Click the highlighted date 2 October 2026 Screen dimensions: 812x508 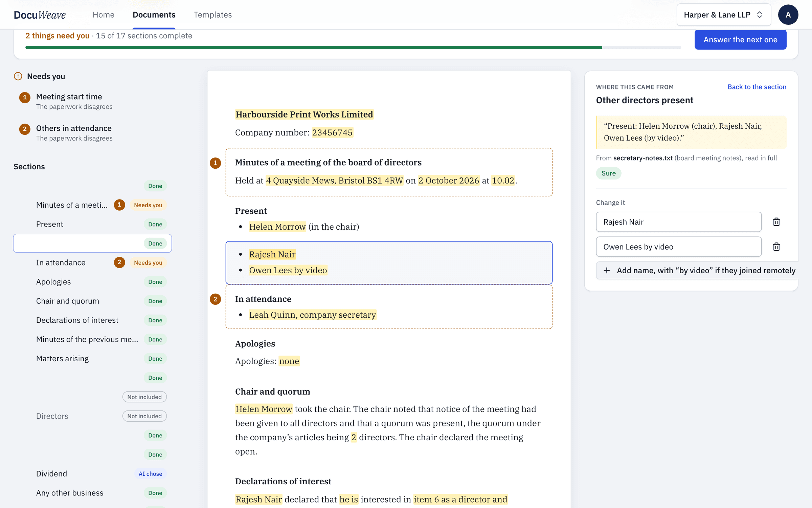449,181
